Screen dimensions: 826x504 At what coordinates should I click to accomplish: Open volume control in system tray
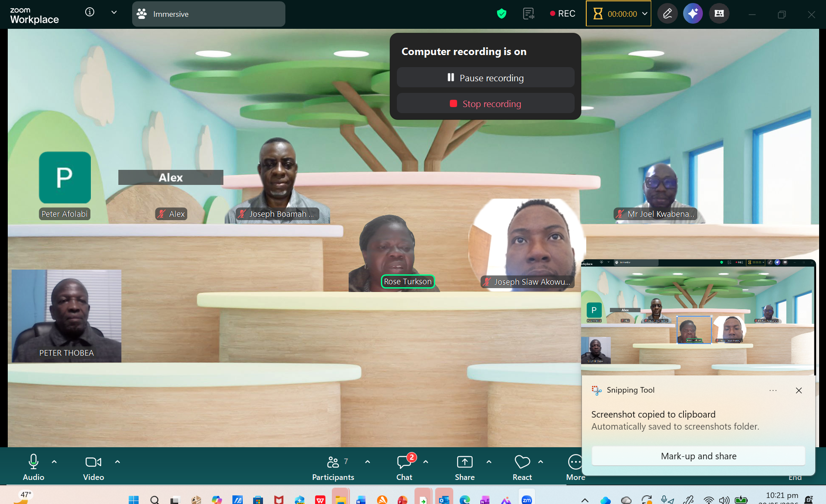coord(724,500)
